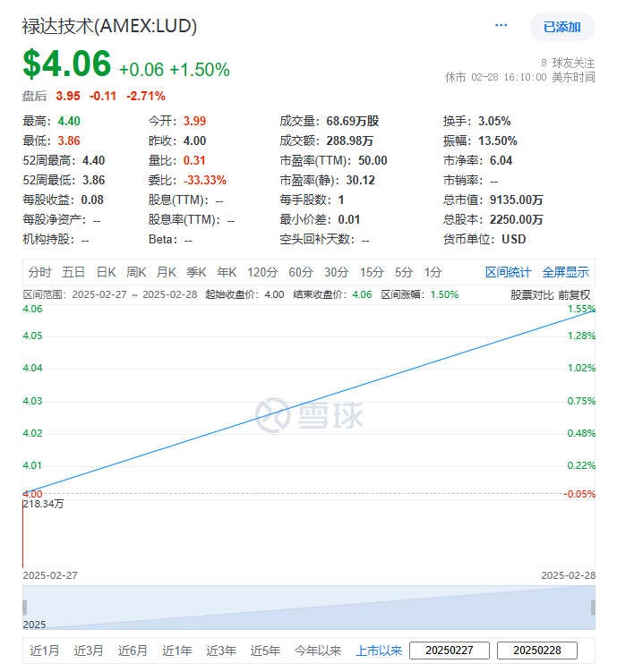This screenshot has width=617, height=672.
Task: Click the 委比 value -33.33%
Action: click(x=205, y=181)
